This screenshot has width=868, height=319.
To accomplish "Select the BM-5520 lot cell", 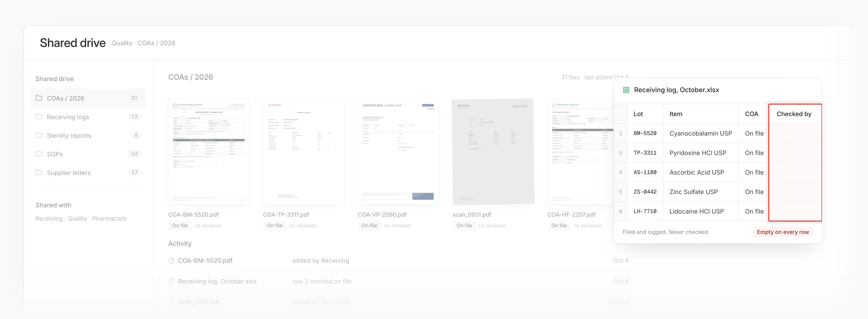I will [645, 133].
